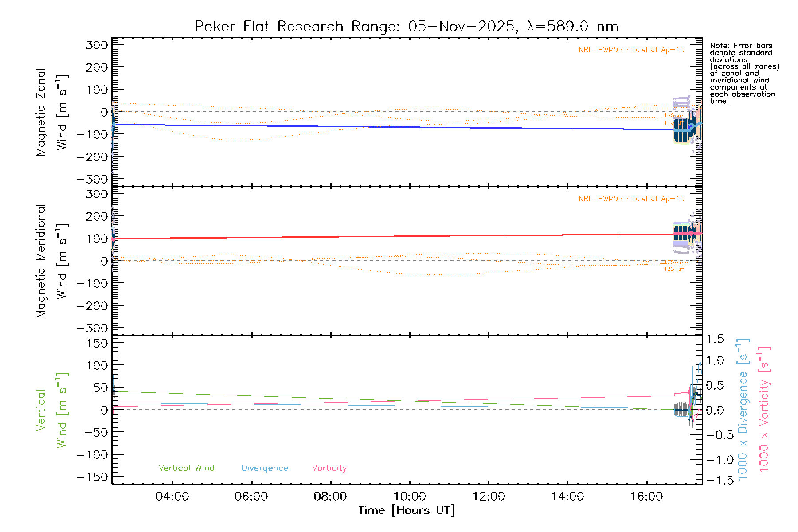Viewport: 798px width, 532px height.
Task: Click the Magnetic Zonal Wind axis title
Action: (x=51, y=112)
